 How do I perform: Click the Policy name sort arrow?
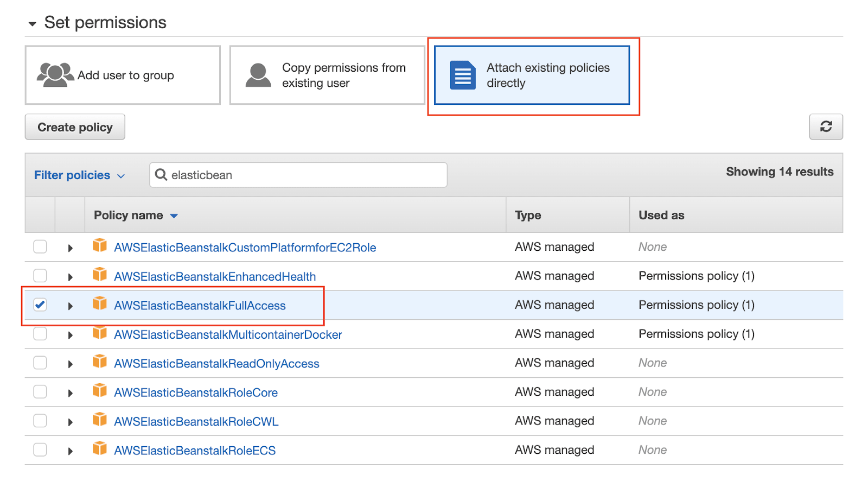(174, 216)
